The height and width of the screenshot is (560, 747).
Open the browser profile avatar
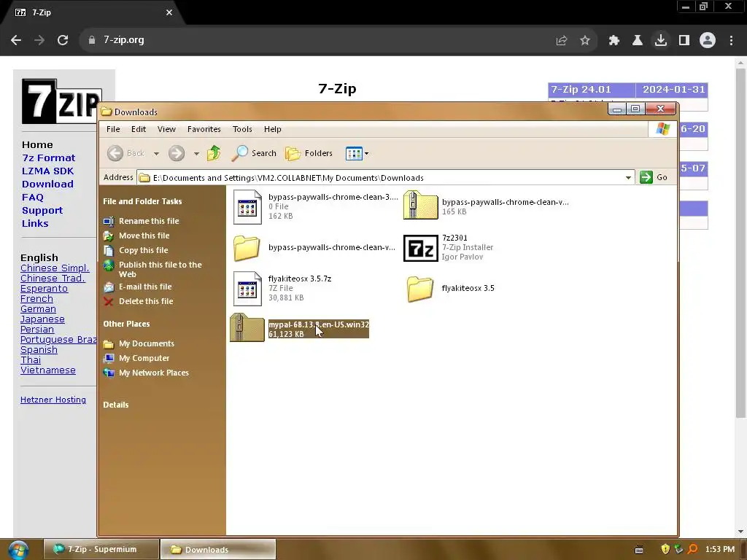click(x=708, y=40)
